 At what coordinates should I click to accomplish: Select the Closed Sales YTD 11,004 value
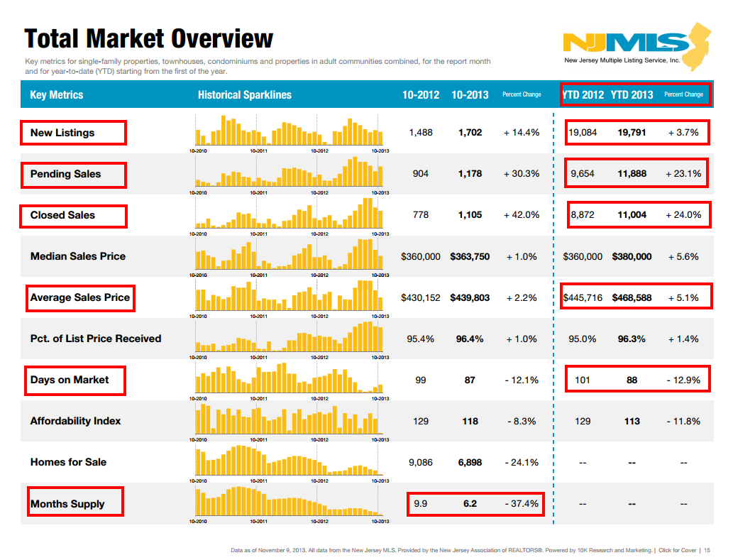tap(632, 215)
